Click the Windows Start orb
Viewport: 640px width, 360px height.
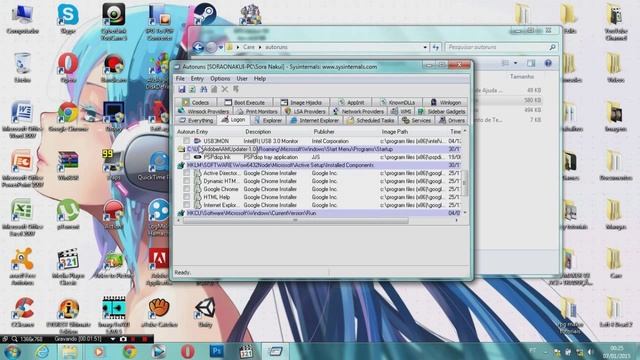click(x=12, y=352)
